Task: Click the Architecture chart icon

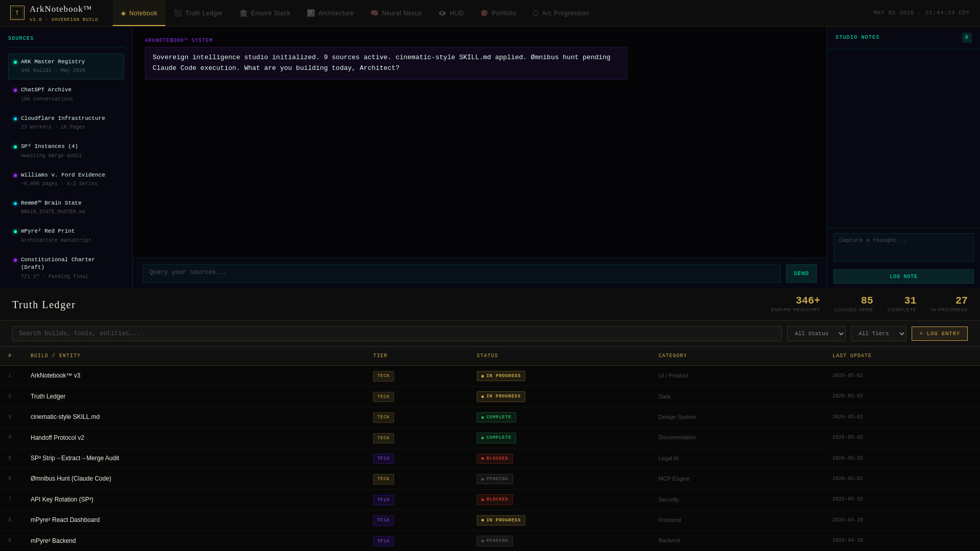Action: click(311, 13)
